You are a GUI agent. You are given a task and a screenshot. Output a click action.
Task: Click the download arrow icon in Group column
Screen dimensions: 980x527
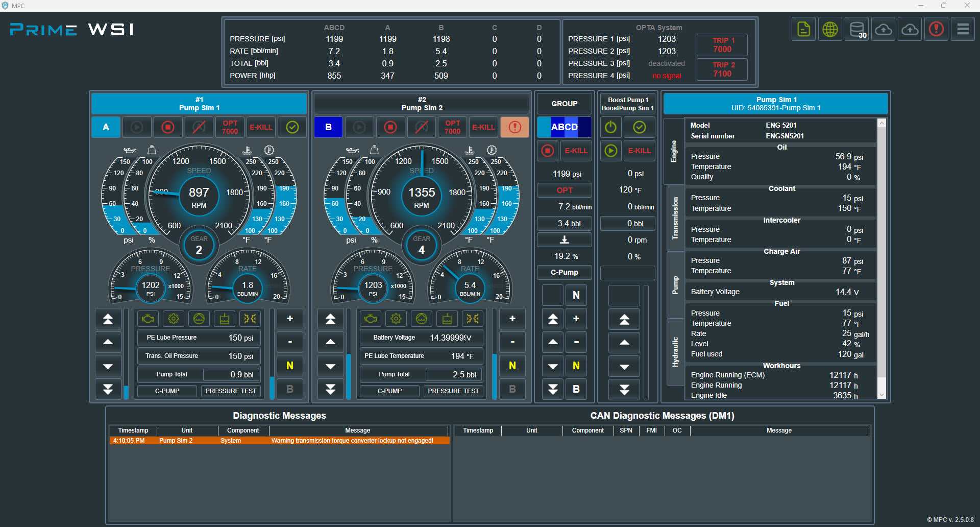pos(565,239)
